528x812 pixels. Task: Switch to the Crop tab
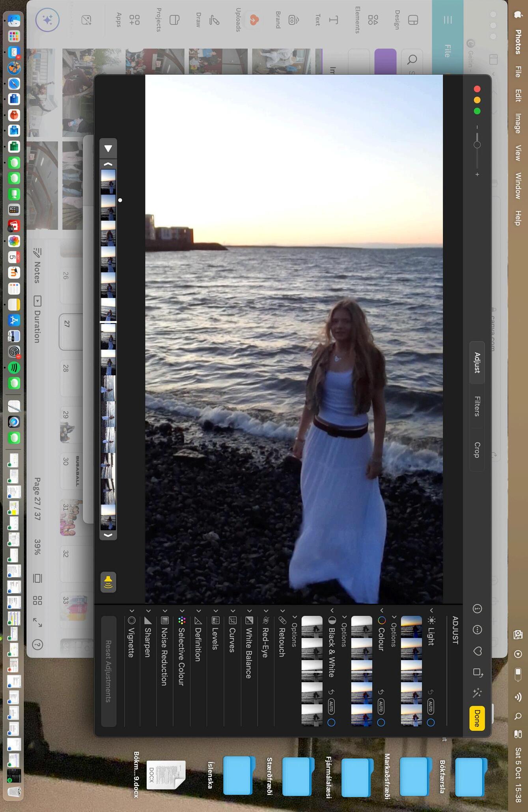tap(477, 450)
